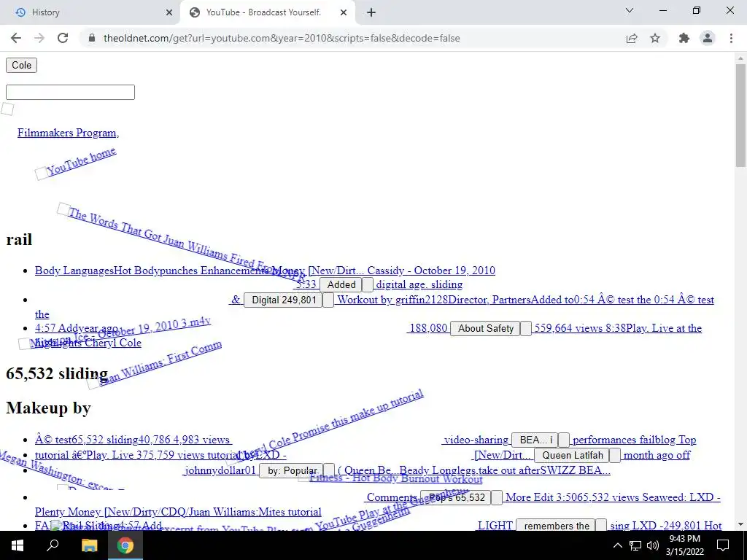
Task: Click blank button after Queen Latifah
Action: (615, 455)
